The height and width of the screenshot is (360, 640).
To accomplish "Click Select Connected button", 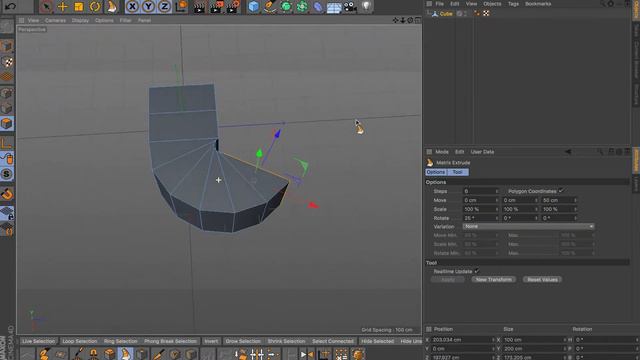I will tap(333, 341).
